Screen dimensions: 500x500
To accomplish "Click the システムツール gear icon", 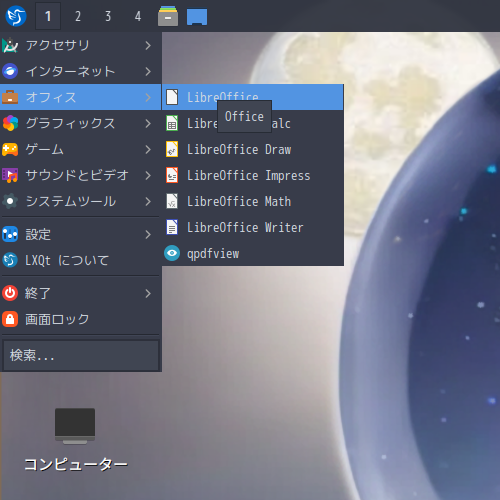I will (10, 201).
